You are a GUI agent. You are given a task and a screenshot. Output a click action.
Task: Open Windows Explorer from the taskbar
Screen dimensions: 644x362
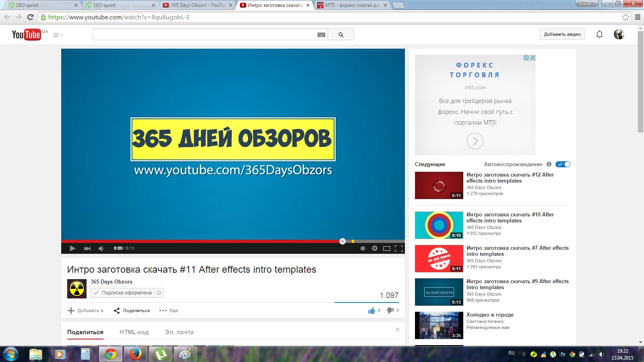[35, 354]
